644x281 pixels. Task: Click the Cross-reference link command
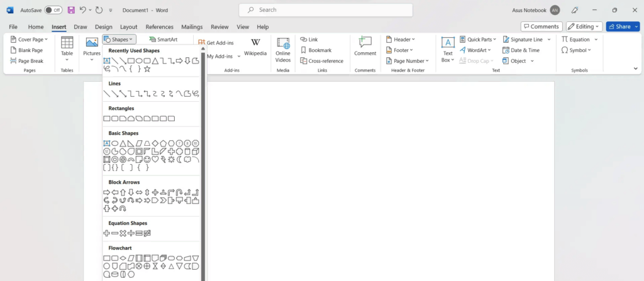point(322,61)
